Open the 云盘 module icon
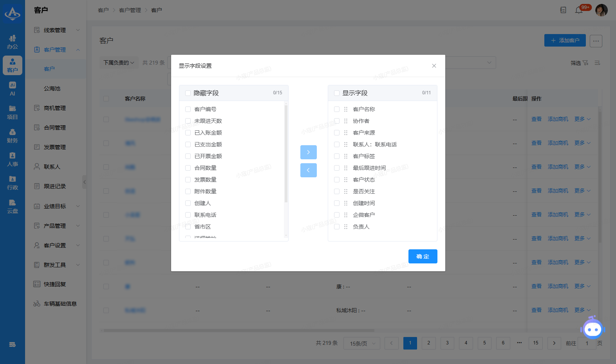 13,206
